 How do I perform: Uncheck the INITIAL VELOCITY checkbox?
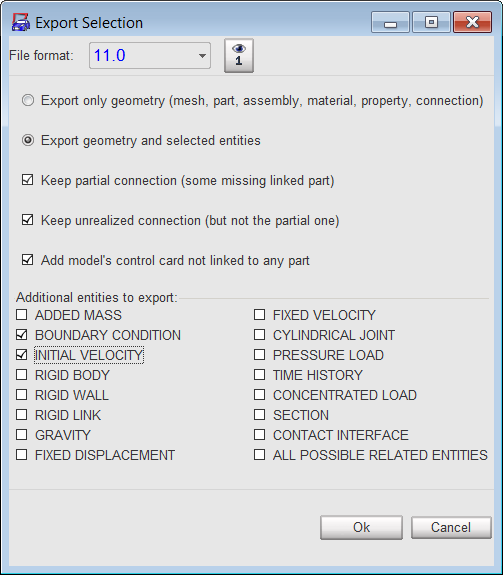22,355
